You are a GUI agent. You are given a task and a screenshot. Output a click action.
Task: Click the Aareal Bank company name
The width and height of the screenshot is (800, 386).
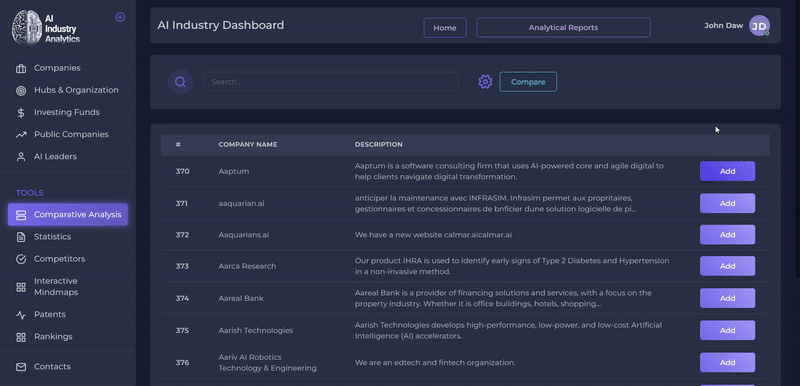coord(241,298)
